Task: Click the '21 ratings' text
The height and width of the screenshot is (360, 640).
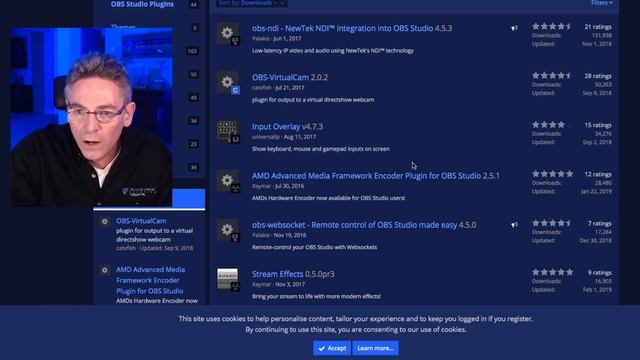Action: point(598,27)
